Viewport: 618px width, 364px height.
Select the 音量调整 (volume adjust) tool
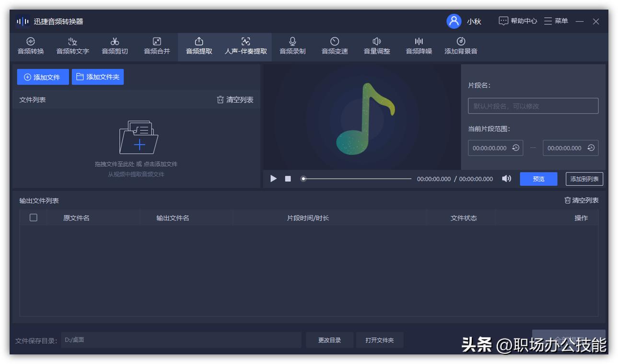click(376, 46)
